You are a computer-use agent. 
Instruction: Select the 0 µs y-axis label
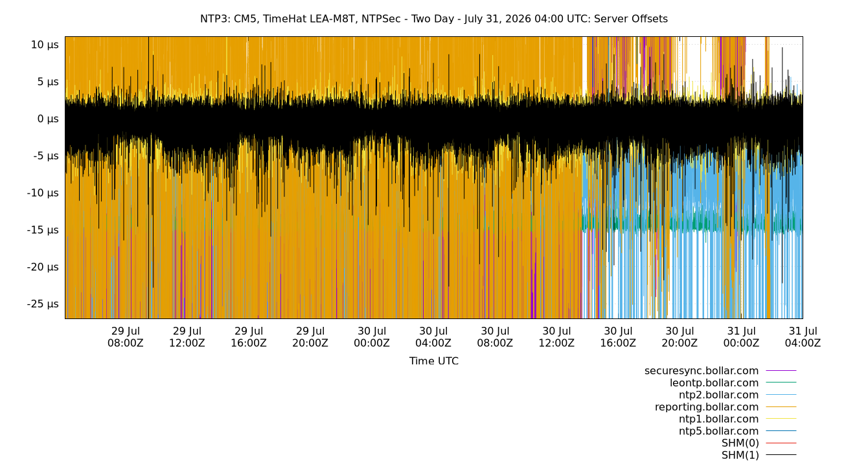(x=48, y=118)
